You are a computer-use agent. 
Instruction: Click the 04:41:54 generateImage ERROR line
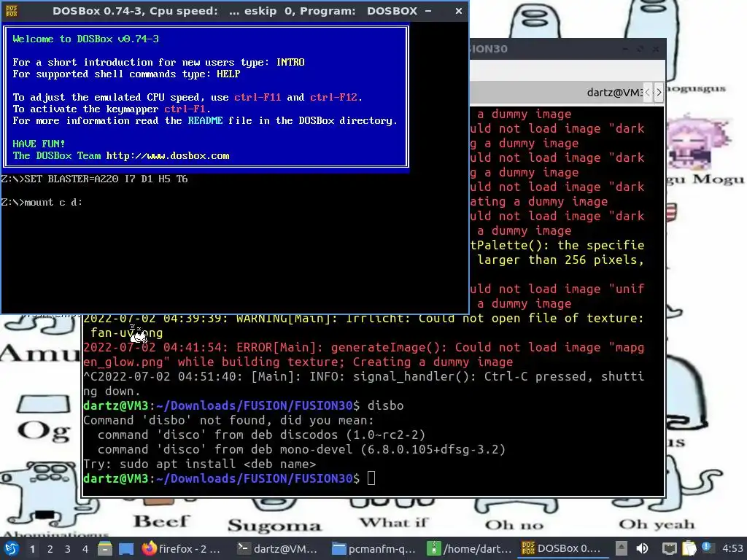tap(364, 354)
